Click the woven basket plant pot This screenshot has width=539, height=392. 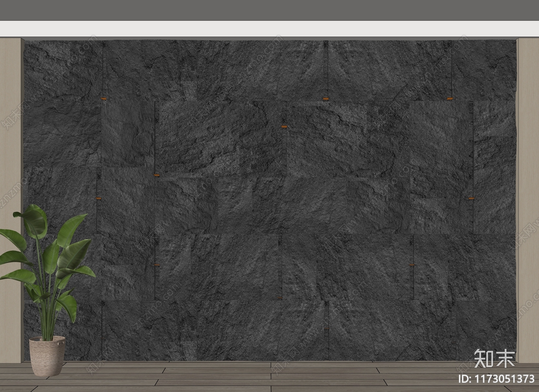click(47, 356)
